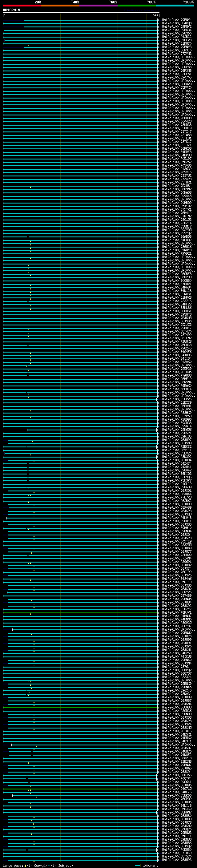Select the UniRef100_A0C641 row label
Viewport: 197px width, 868px height.
pos(177,782)
